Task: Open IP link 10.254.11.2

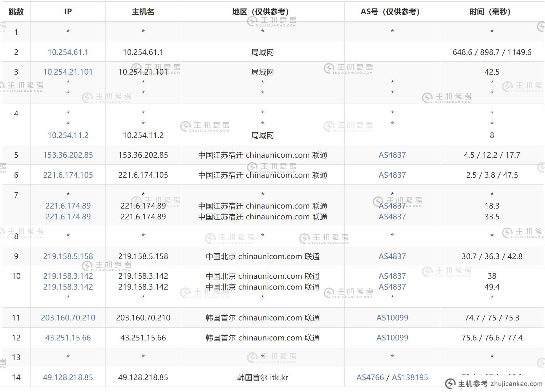Action: point(68,135)
